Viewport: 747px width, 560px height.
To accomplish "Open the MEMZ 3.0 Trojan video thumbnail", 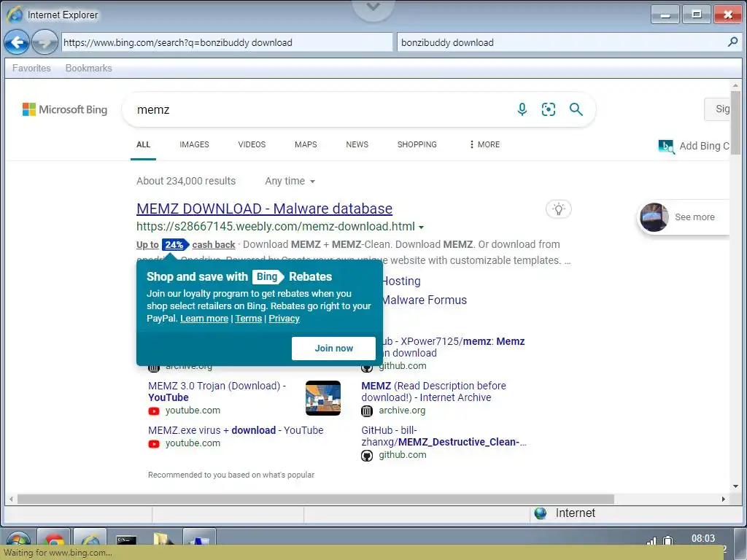I will point(323,398).
